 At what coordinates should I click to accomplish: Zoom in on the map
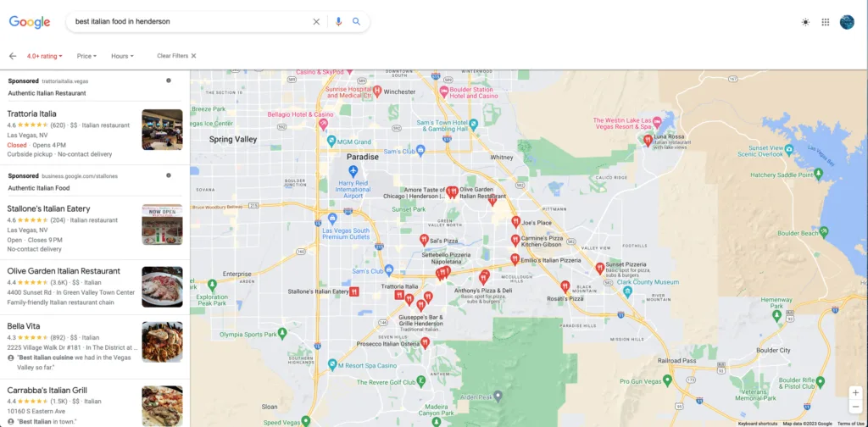pos(856,393)
